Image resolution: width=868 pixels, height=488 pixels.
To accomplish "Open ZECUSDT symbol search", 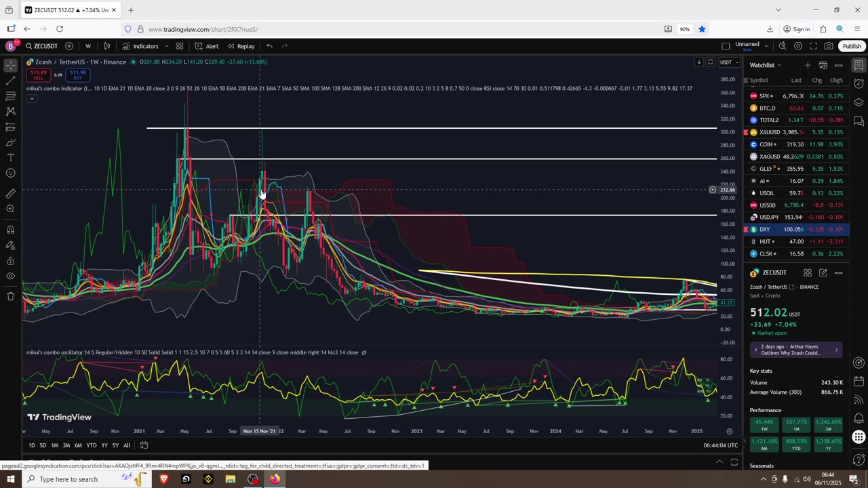I will tap(42, 46).
